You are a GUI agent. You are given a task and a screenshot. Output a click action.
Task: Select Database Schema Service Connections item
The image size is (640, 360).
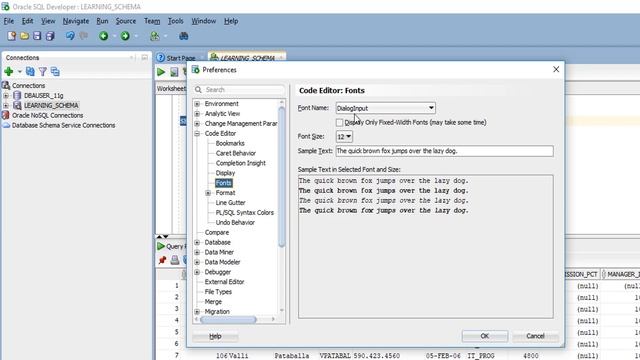click(63, 125)
